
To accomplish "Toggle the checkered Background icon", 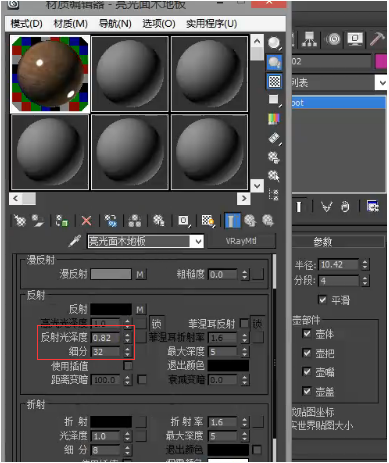I will (274, 81).
